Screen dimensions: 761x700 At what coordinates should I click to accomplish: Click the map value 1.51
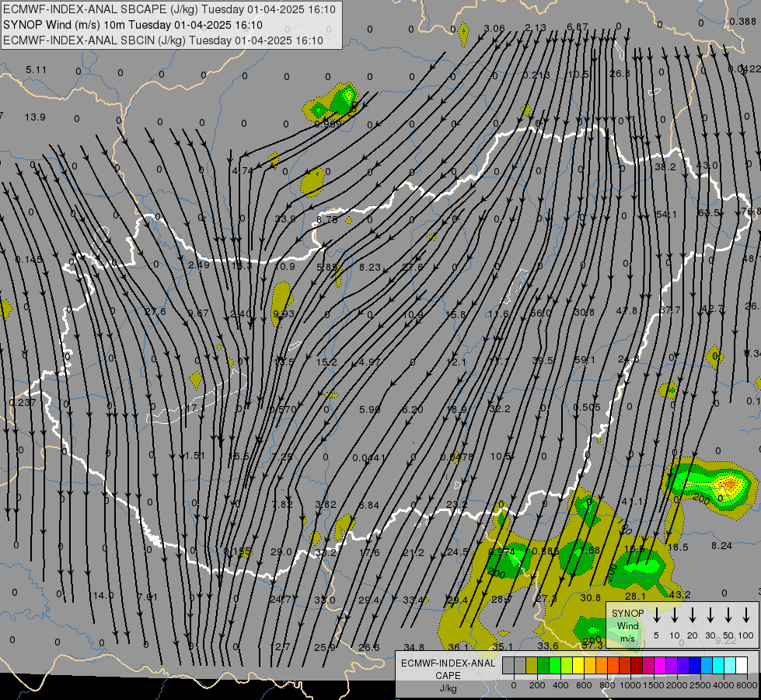[x=195, y=456]
